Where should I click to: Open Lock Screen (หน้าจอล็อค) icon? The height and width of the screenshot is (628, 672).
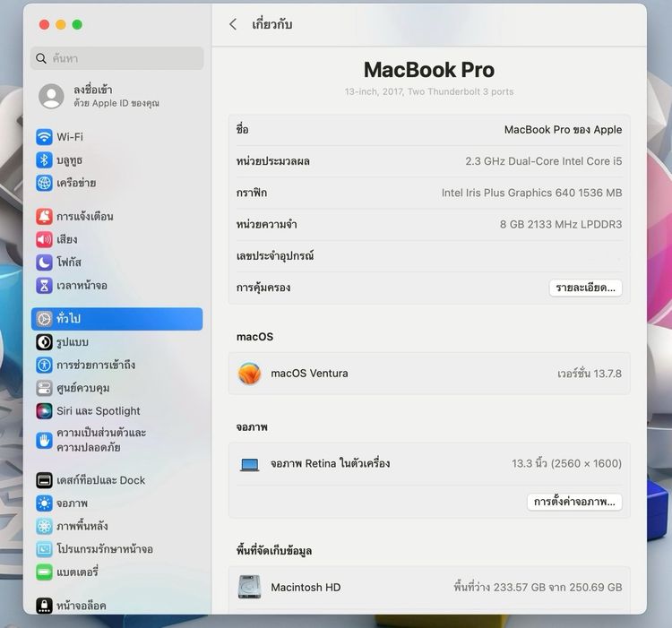tap(44, 606)
